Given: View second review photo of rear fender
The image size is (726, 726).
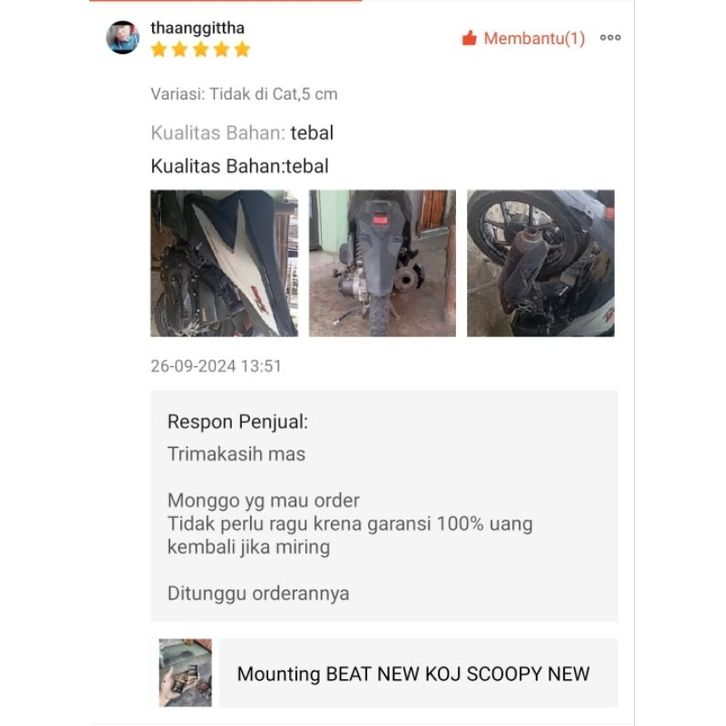Looking at the screenshot, I should point(382,263).
